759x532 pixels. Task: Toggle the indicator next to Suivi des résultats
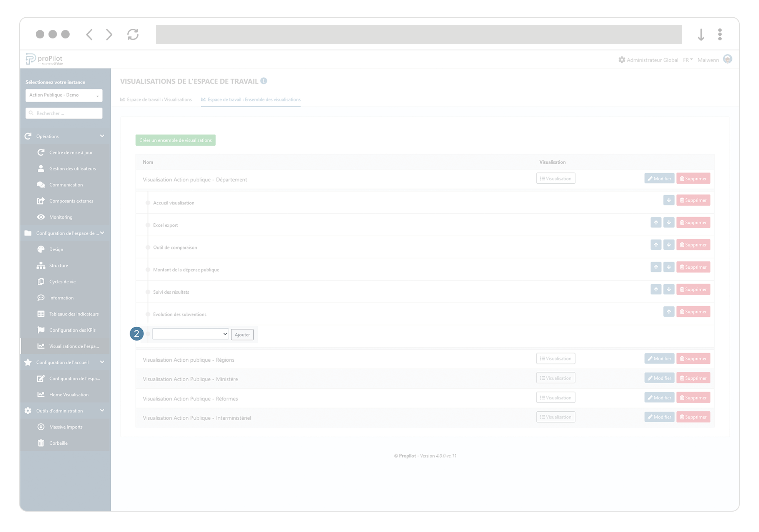point(148,292)
